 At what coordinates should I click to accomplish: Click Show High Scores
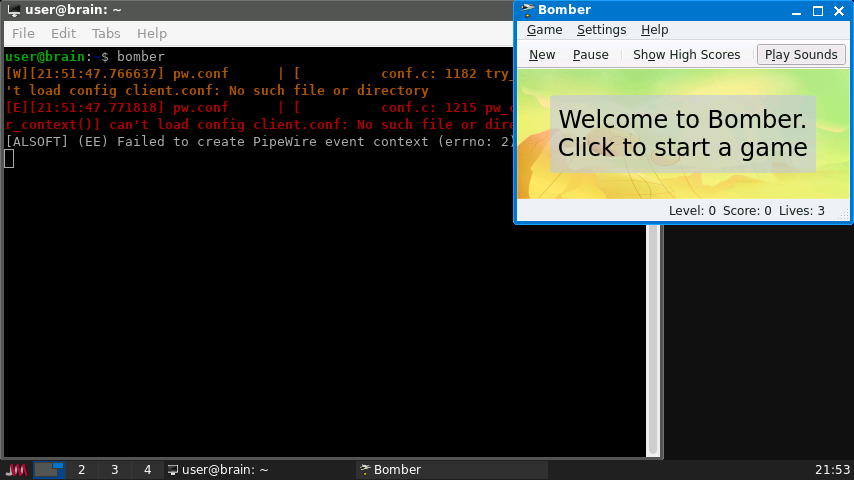coord(686,55)
